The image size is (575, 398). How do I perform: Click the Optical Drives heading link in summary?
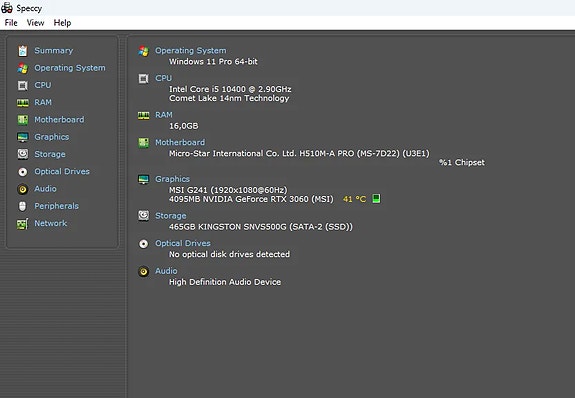(x=183, y=243)
